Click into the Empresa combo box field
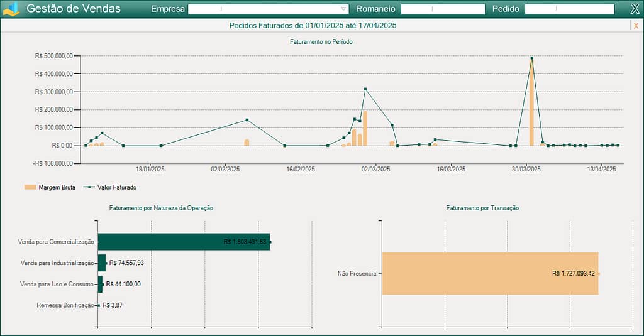Screen dimensions: 644x336 click(x=268, y=9)
